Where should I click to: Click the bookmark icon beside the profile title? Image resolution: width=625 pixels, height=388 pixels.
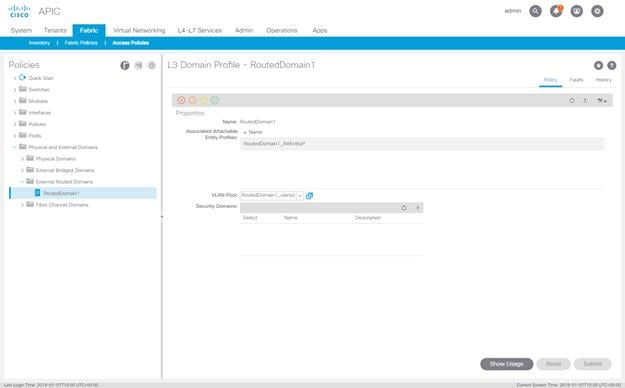[x=598, y=65]
